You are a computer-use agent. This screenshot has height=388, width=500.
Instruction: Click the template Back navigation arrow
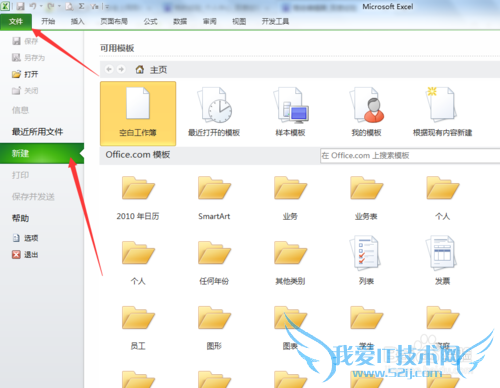[x=109, y=69]
